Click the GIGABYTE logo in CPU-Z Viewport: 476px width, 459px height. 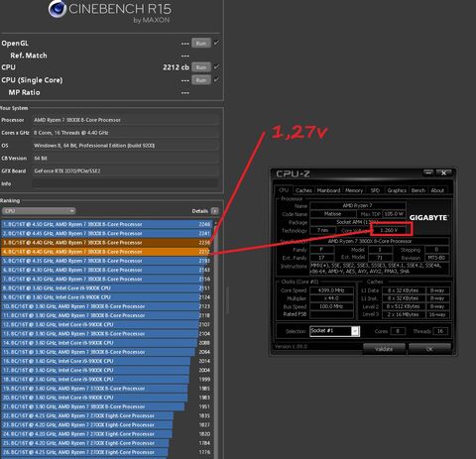[428, 218]
